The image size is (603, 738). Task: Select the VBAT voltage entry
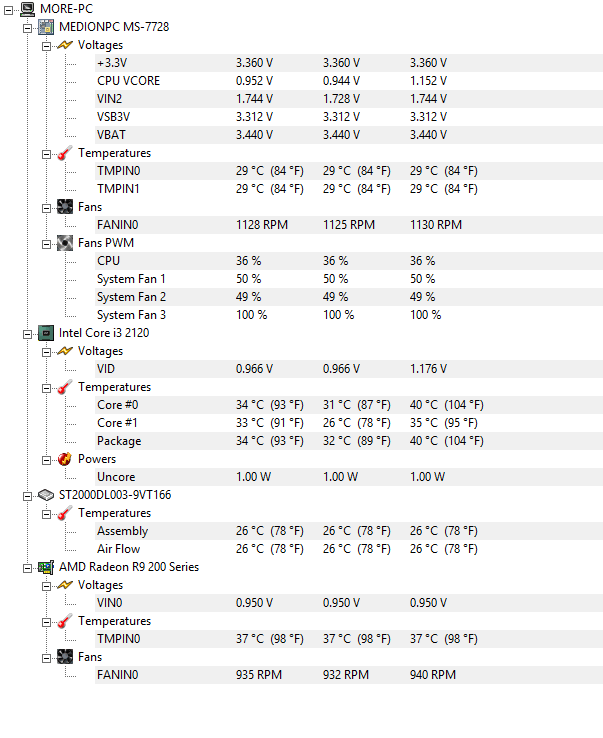tap(111, 135)
